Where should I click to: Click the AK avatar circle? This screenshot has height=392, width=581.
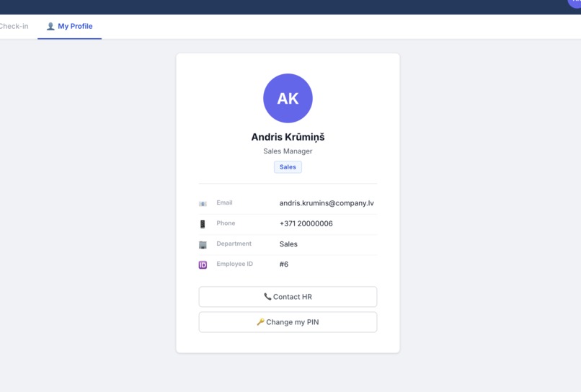(288, 98)
